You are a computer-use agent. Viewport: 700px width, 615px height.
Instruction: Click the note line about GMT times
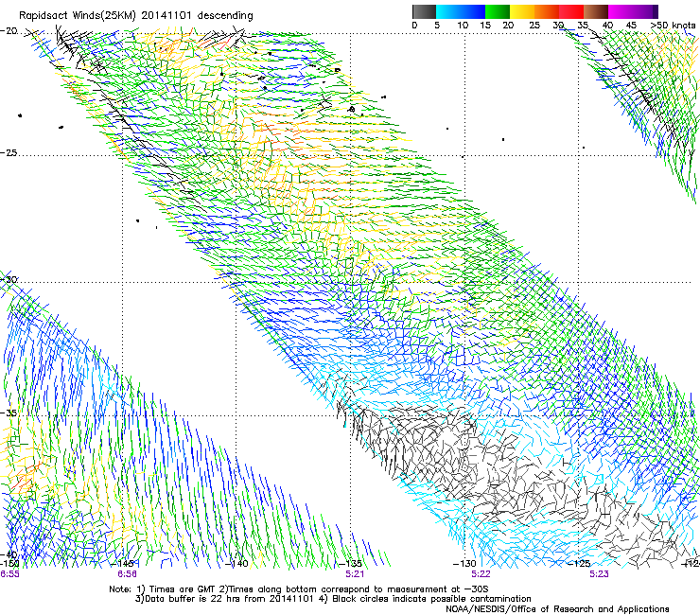click(299, 589)
